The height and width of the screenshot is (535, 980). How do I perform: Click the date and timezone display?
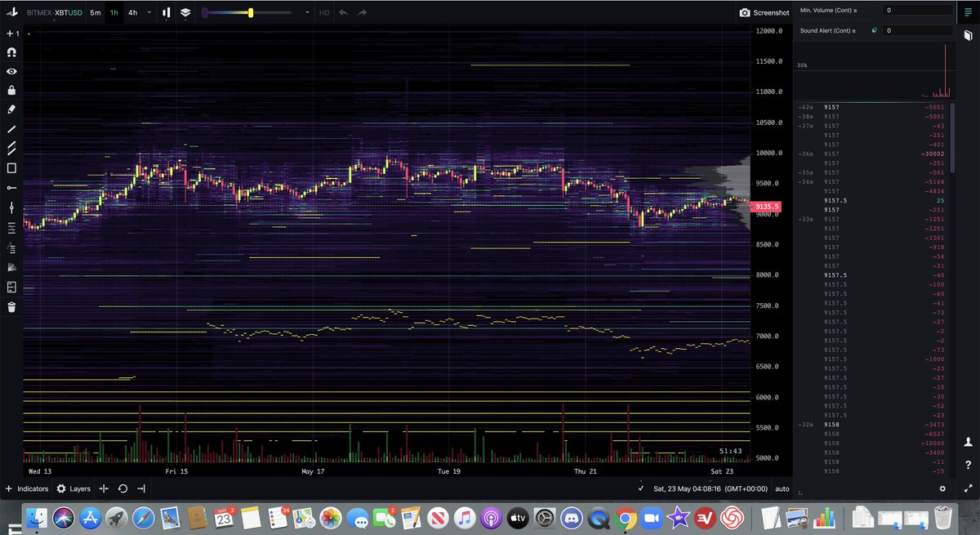coord(710,488)
